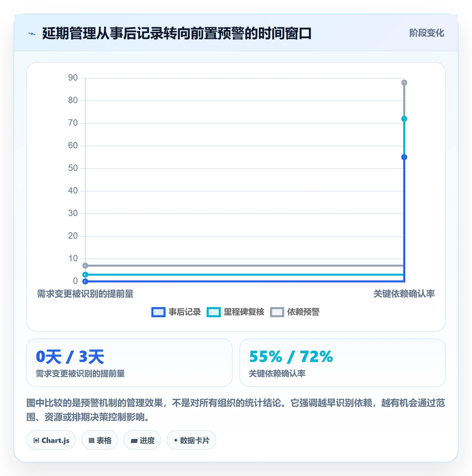
Task: Toggle the 依赖预警 legend swatch
Action: pyautogui.click(x=277, y=312)
